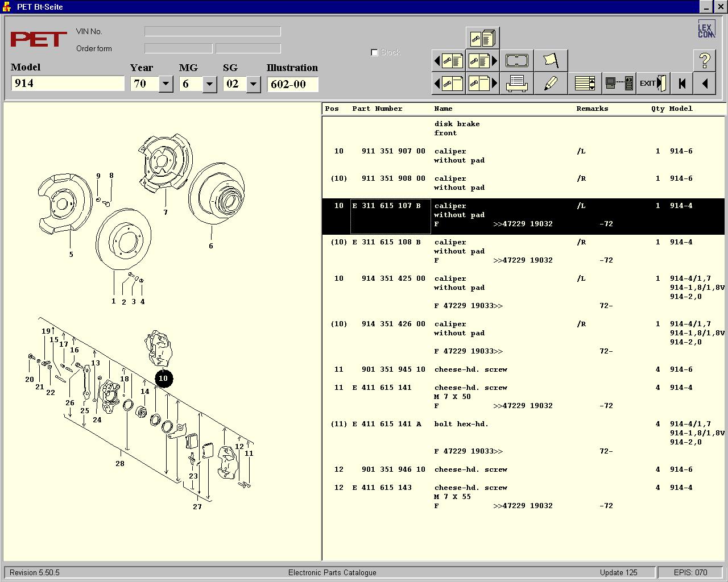Screen dimensions: 728x582
Task: Open the Year dropdown
Action: (x=166, y=84)
